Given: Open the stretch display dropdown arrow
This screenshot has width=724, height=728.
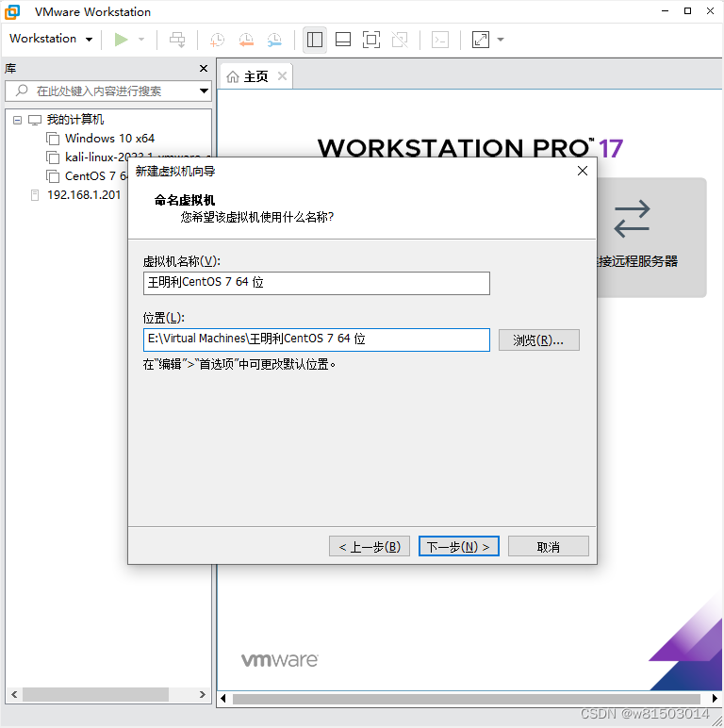Looking at the screenshot, I should click(501, 40).
